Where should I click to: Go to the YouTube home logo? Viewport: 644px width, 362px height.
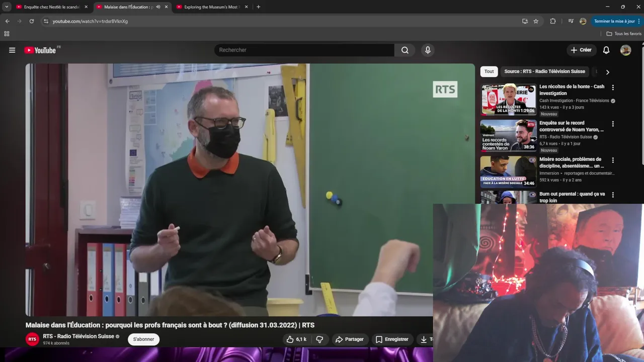pyautogui.click(x=40, y=50)
